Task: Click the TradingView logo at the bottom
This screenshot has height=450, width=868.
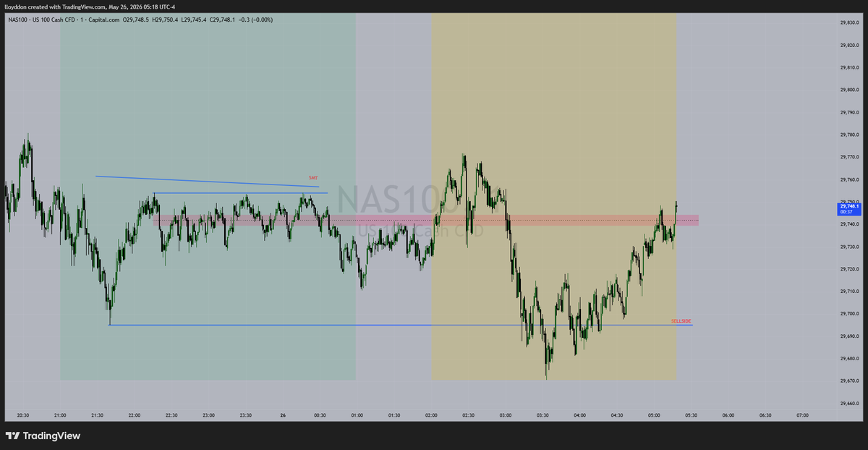Action: (x=43, y=436)
